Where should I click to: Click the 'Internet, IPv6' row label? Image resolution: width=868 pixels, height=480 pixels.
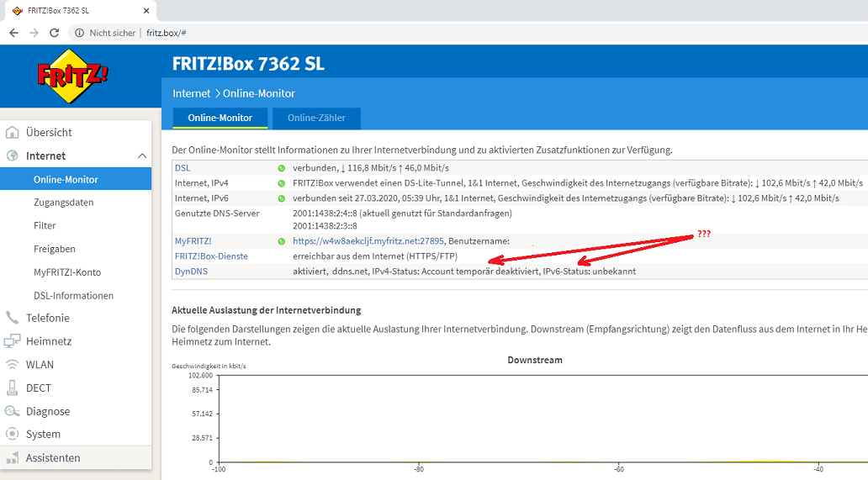[202, 198]
